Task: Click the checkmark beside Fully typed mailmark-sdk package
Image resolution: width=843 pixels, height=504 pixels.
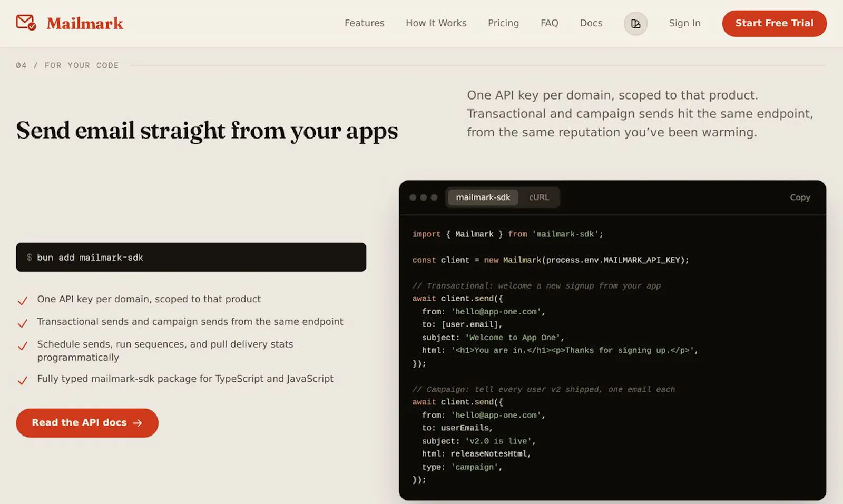Action: coord(22,380)
